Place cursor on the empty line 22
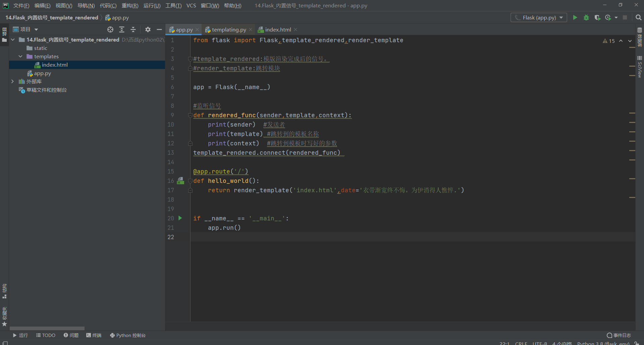 pyautogui.click(x=413, y=237)
